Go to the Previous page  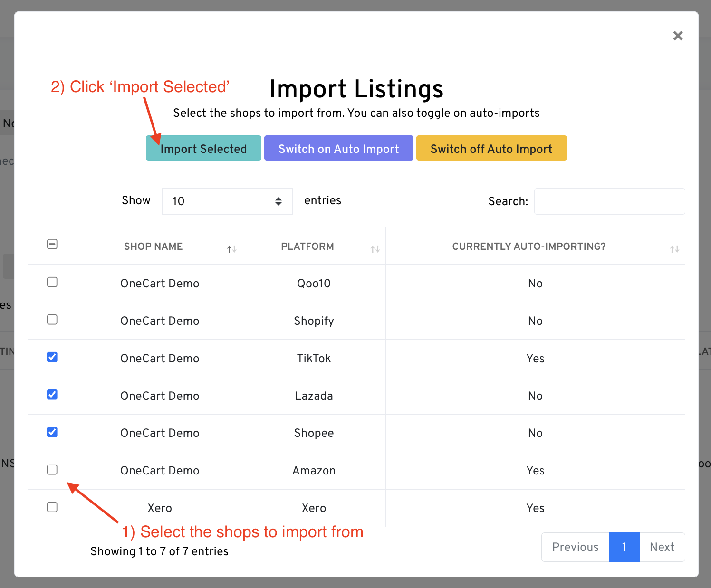(x=575, y=547)
